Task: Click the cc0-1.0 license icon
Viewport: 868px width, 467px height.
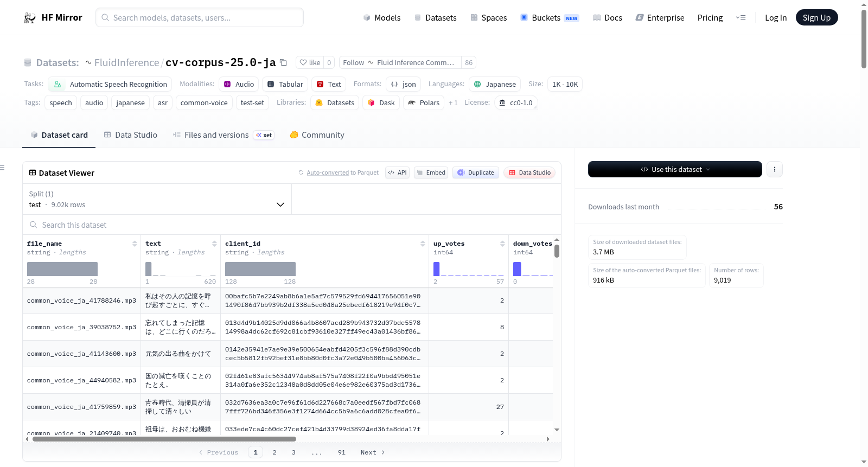Action: point(502,103)
